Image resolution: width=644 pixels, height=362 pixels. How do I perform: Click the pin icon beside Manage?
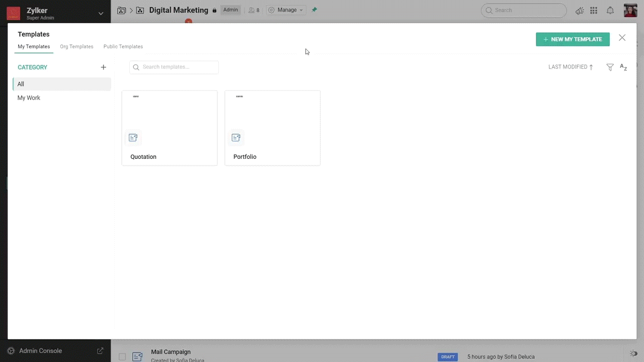pyautogui.click(x=314, y=10)
